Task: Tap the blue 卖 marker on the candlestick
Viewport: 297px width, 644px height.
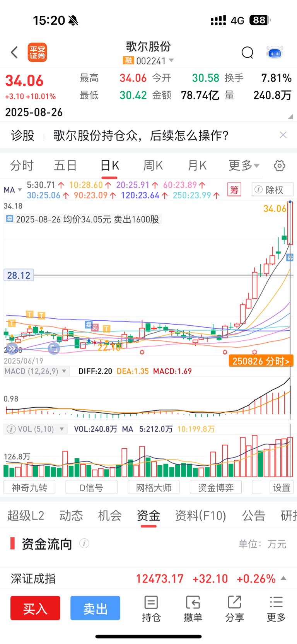Action: [290, 257]
